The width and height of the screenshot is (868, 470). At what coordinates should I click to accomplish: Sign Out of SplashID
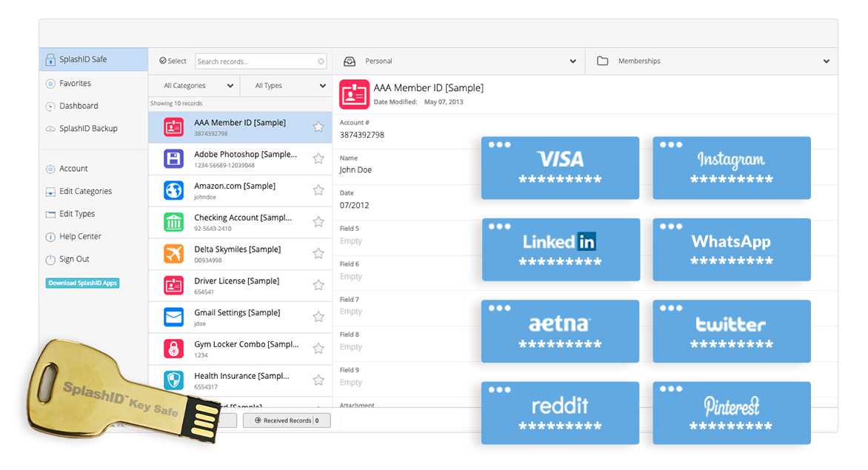coord(74,259)
